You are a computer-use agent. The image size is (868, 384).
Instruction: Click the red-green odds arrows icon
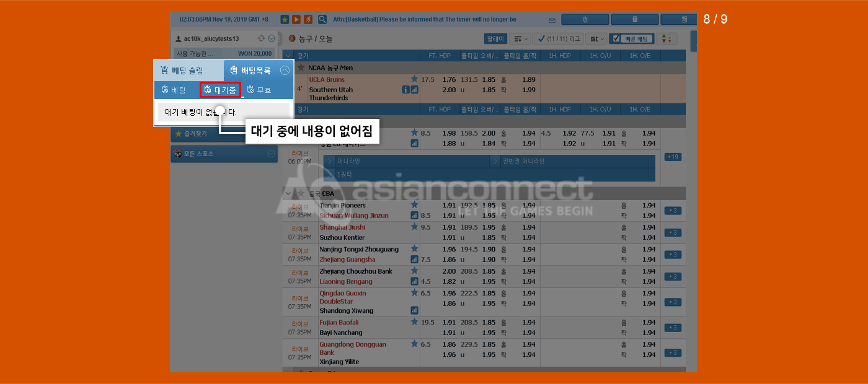pyautogui.click(x=666, y=38)
